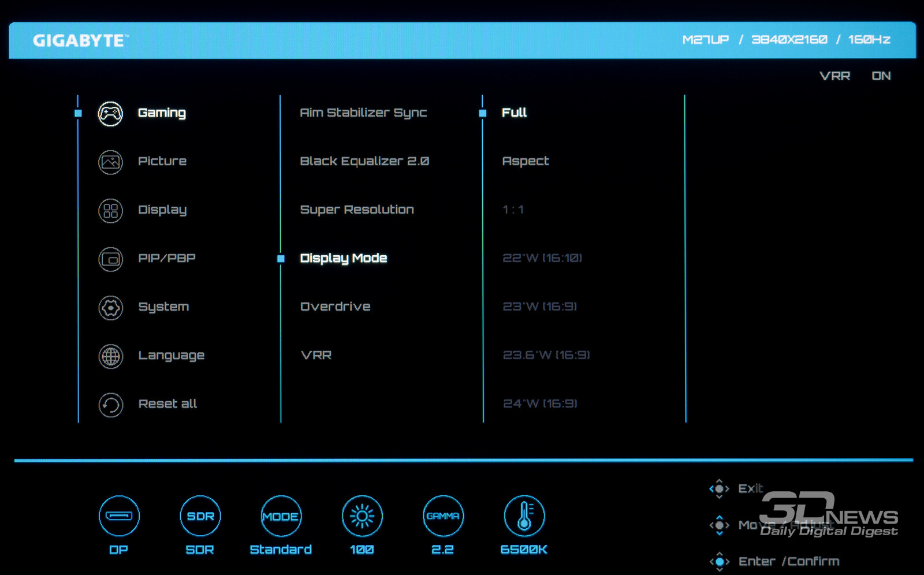Screen dimensions: 924x575
Task: Click the 6500K color temperature icon
Action: 524,516
